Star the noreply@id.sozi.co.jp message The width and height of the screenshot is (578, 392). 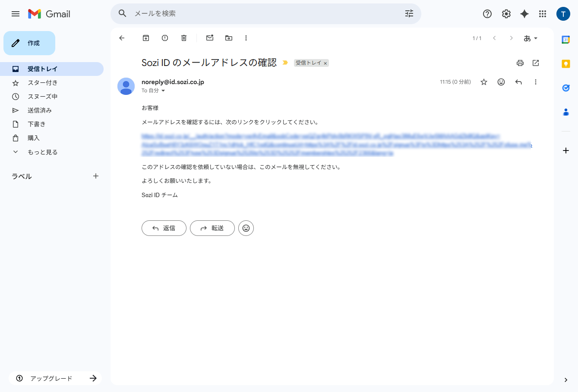(x=484, y=82)
